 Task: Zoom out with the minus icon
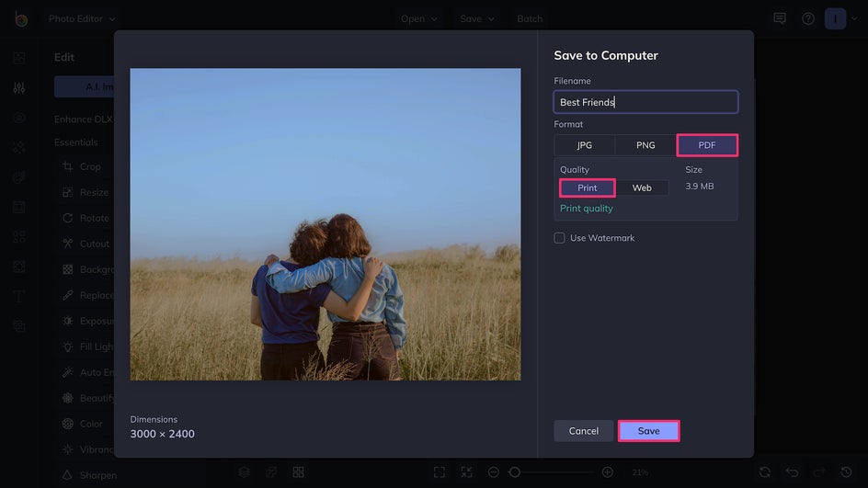(494, 472)
